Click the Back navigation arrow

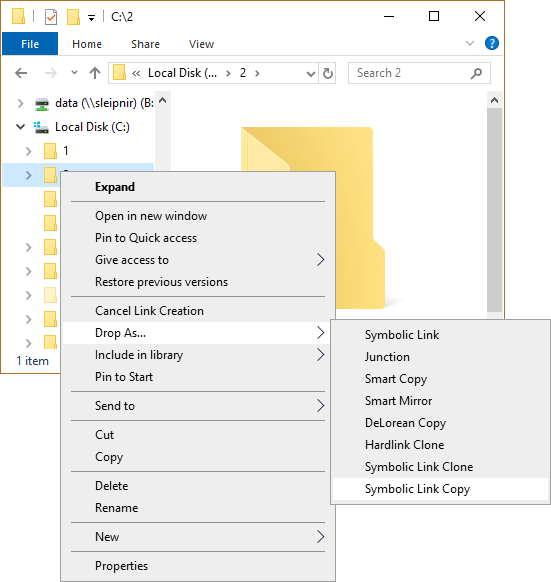(x=21, y=73)
